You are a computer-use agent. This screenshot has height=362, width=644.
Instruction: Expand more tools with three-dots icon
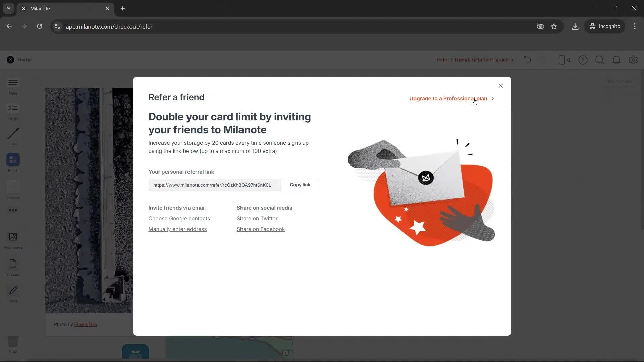pyautogui.click(x=13, y=210)
